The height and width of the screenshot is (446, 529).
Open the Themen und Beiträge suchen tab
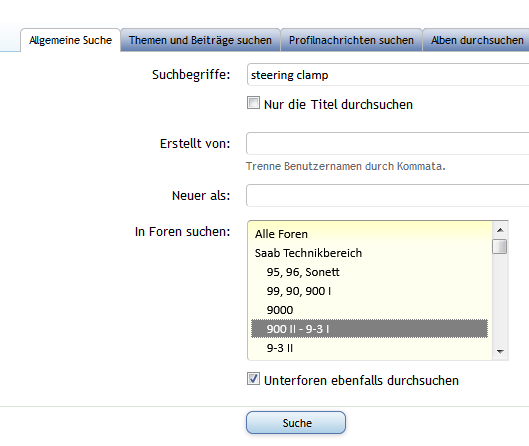200,40
